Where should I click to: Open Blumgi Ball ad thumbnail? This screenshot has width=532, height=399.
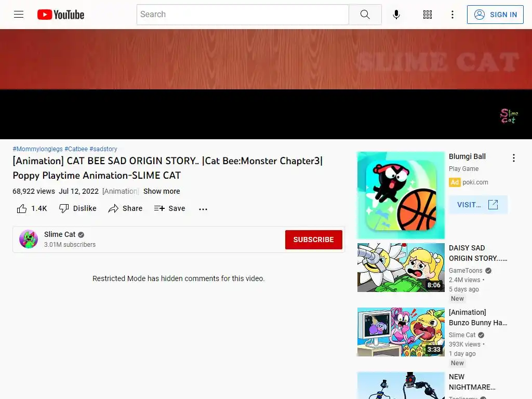401,195
